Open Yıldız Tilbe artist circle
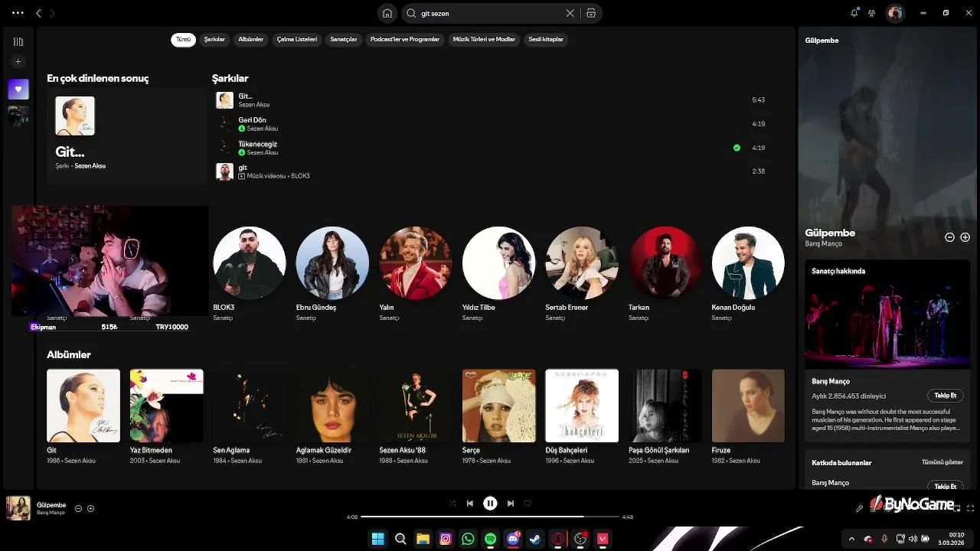980x551 pixels. click(498, 262)
